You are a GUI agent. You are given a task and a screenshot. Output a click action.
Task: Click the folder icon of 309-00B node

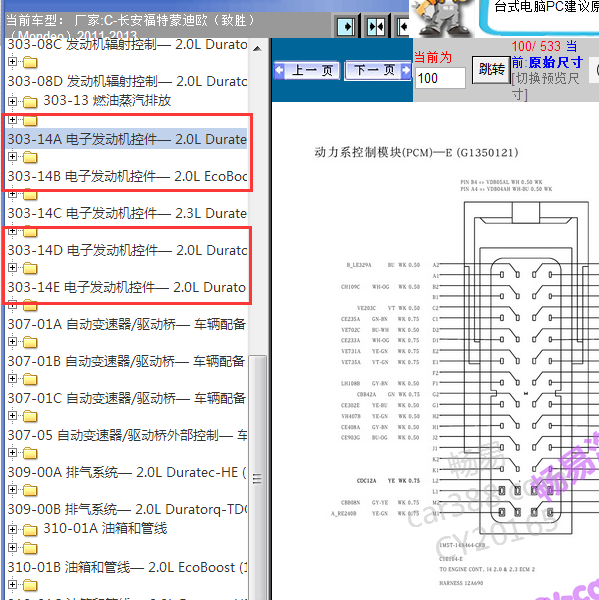click(30, 490)
